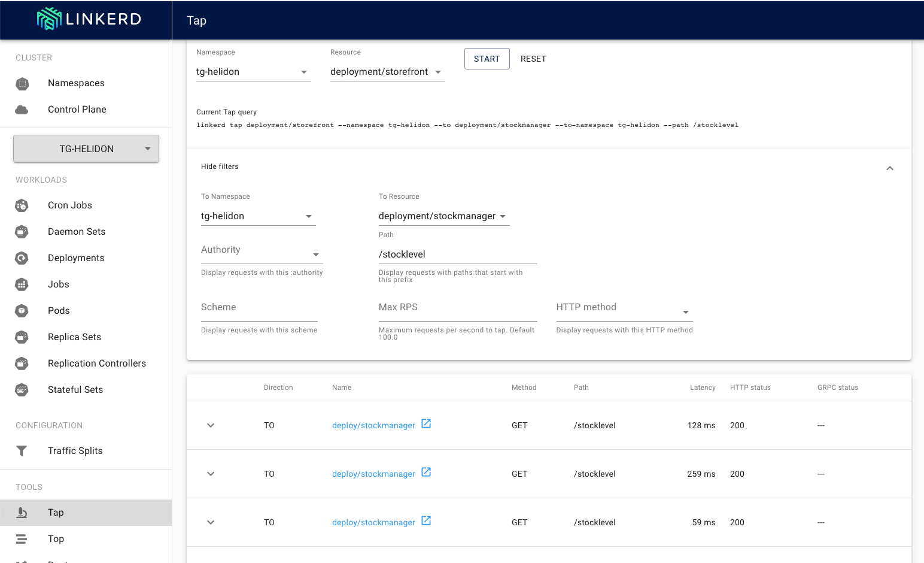This screenshot has width=924, height=563.
Task: Open the Authority dropdown
Action: point(262,253)
